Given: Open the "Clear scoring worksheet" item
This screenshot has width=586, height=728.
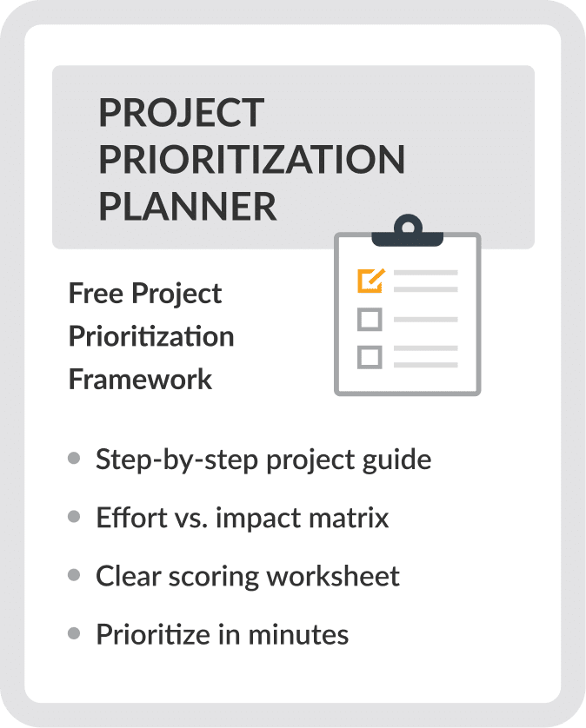Looking at the screenshot, I should (x=248, y=576).
